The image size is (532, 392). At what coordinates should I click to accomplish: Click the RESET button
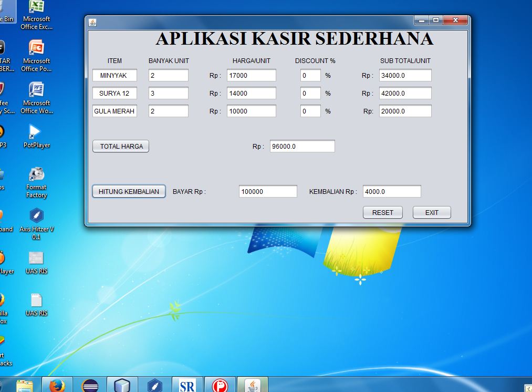382,212
